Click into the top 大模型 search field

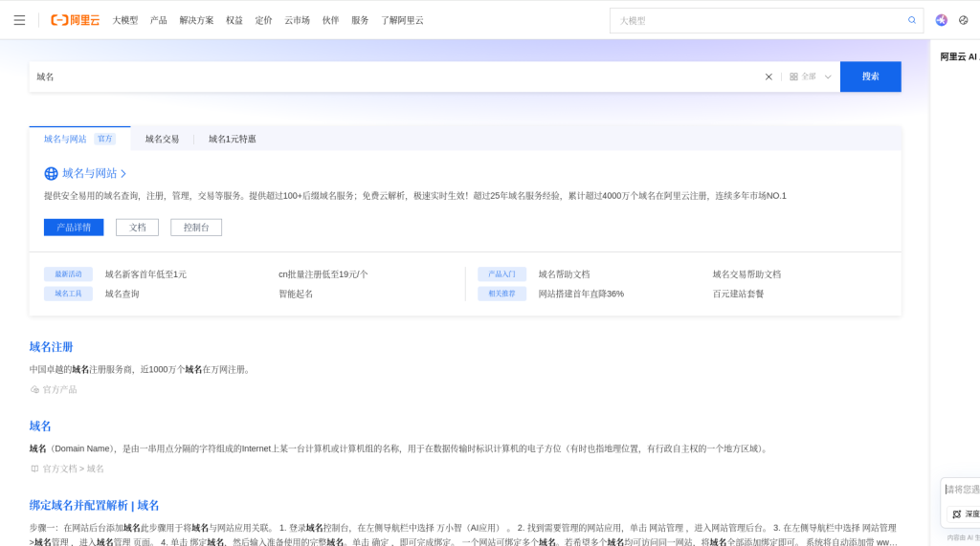tap(756, 20)
